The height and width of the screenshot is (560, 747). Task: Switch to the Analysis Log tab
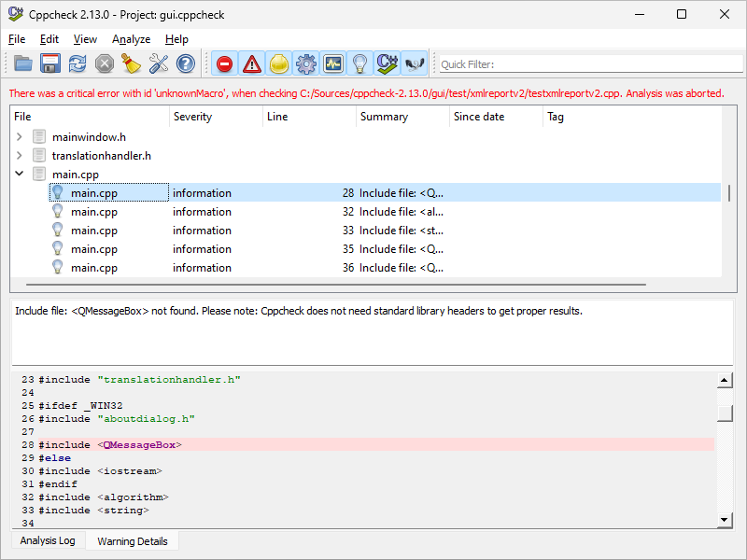[x=48, y=541]
